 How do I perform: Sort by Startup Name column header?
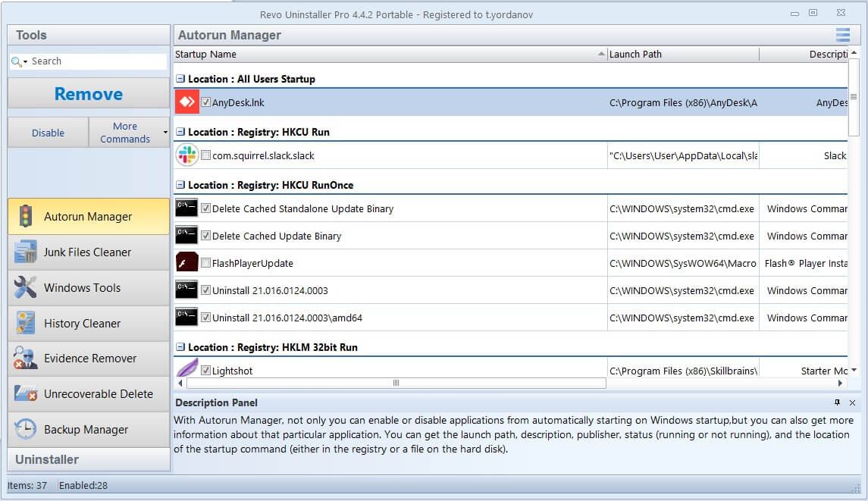[390, 55]
